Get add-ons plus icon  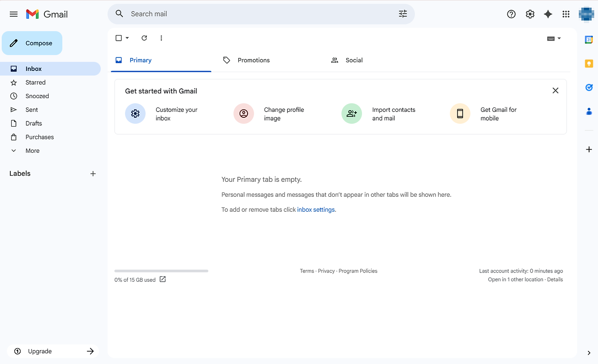pos(589,150)
